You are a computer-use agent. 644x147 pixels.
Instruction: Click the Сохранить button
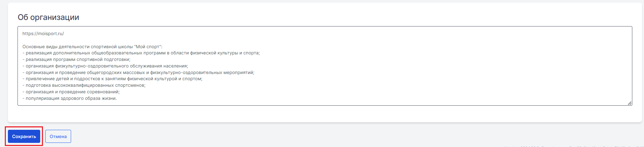24,136
